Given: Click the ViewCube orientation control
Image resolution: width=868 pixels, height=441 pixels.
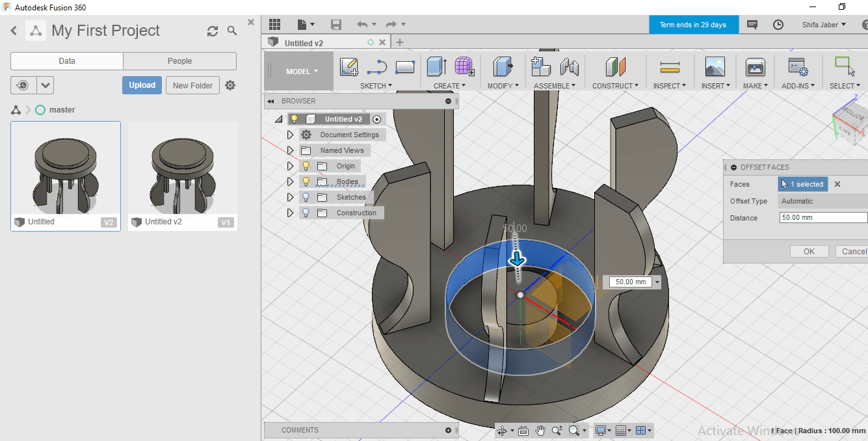Looking at the screenshot, I should 850,122.
